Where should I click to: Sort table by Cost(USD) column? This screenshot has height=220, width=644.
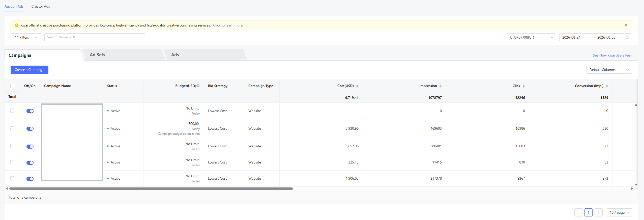tap(357, 86)
